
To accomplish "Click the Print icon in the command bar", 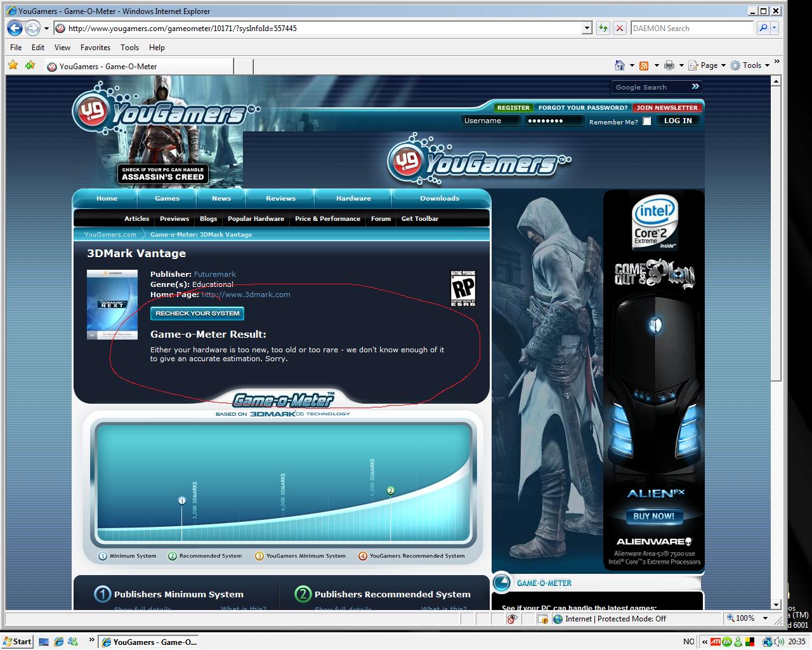I will [x=669, y=65].
